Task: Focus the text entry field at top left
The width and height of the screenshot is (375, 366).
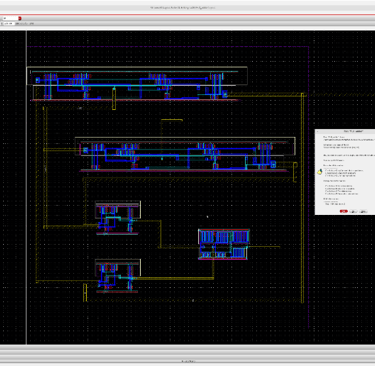Action: (x=10, y=18)
